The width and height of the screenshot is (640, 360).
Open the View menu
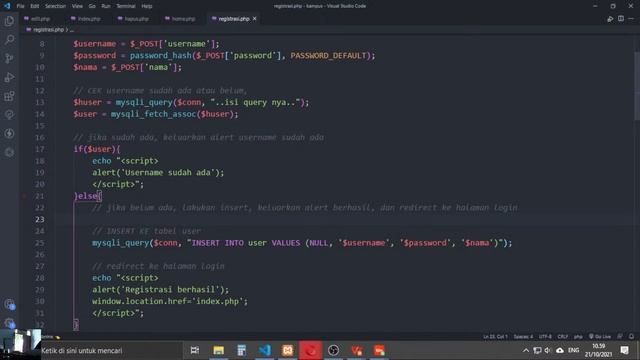tap(77, 6)
